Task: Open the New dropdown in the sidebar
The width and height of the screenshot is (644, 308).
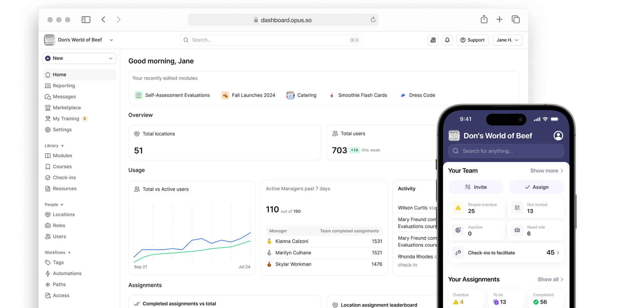Action: [79, 58]
